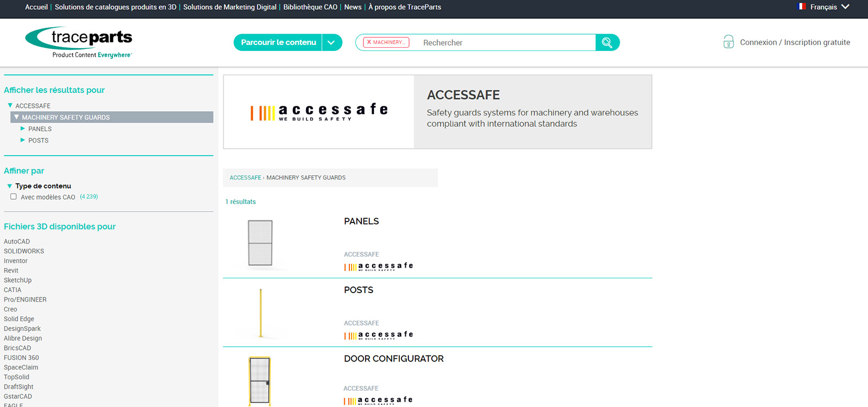Check the Avec modèles CAO checkbox
868x407 pixels.
coord(14,196)
